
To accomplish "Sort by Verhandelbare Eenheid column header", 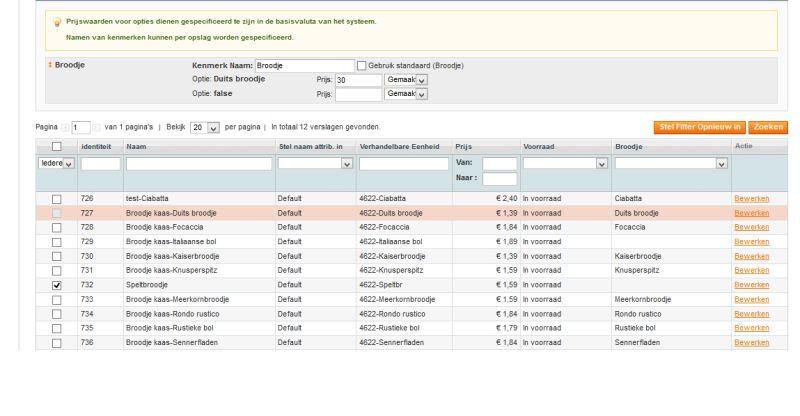I will (399, 146).
